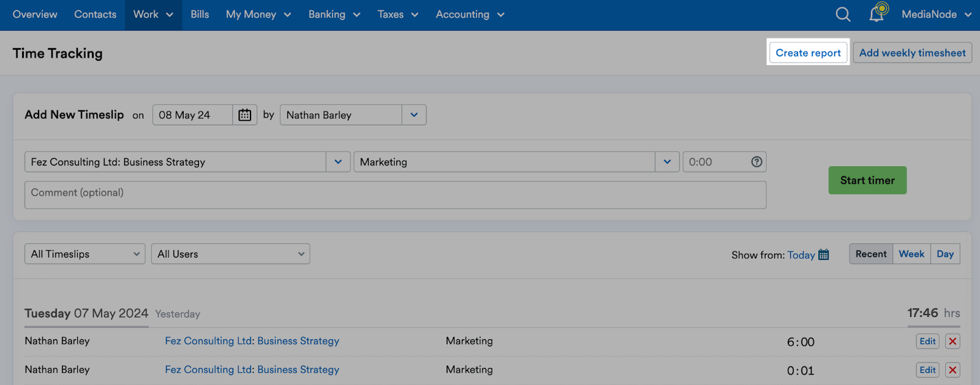The width and height of the screenshot is (980, 385).
Task: Click the Start timer button
Action: tap(867, 180)
